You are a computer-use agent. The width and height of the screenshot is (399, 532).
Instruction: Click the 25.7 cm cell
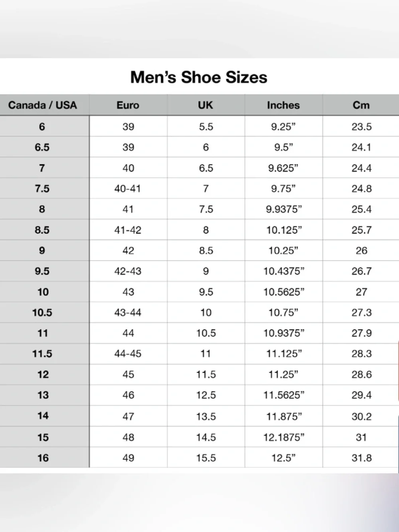[361, 230]
